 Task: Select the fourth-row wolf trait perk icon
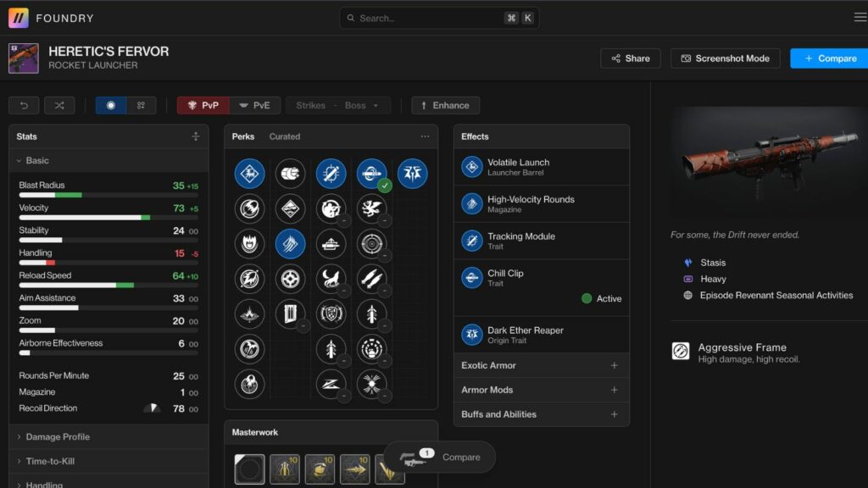click(x=331, y=279)
